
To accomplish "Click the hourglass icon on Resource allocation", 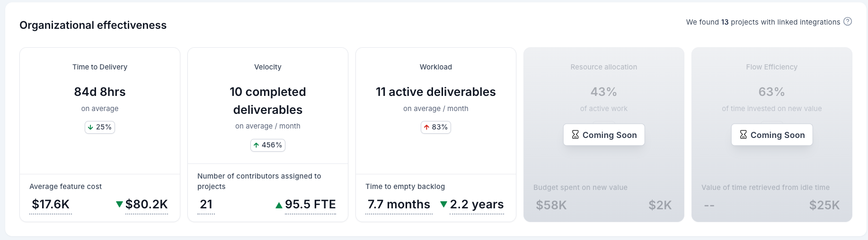I will coord(575,135).
